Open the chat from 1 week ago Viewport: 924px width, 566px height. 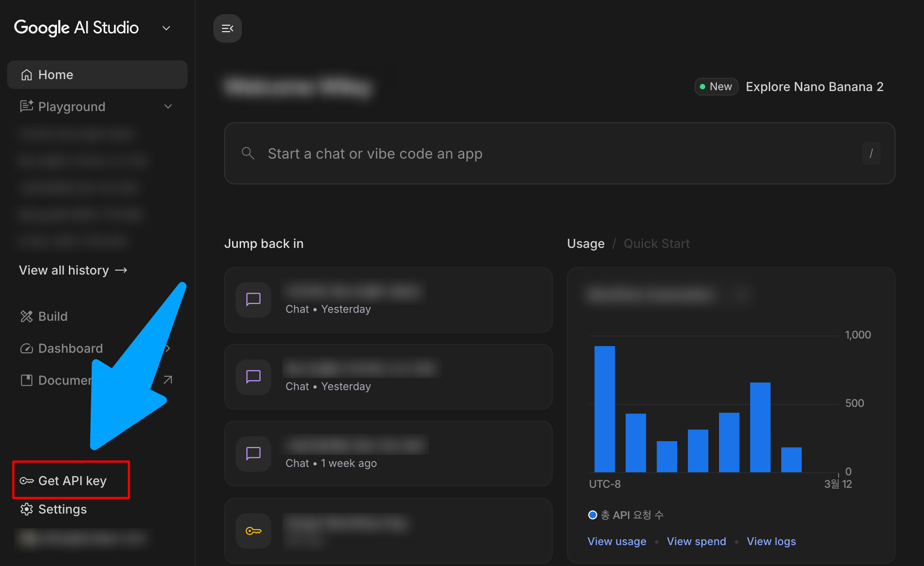pos(388,454)
